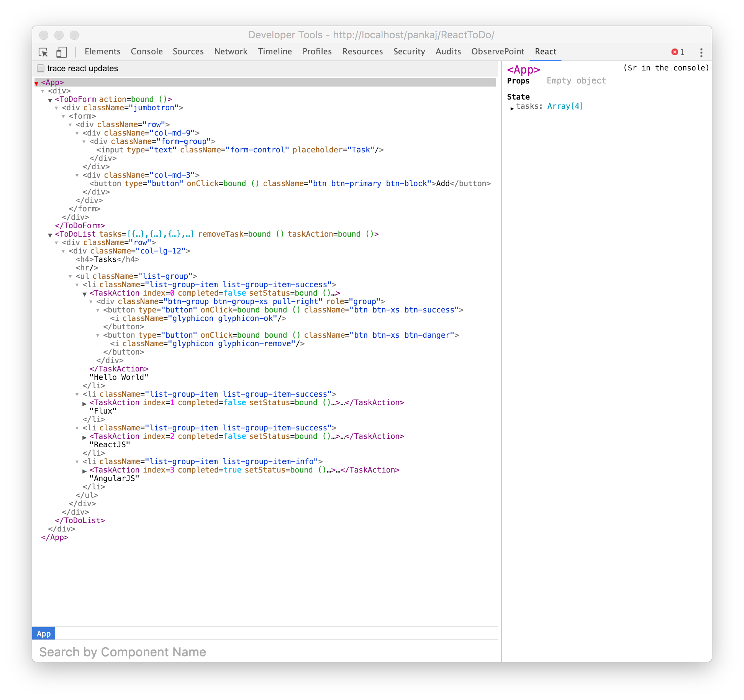Viewport: 744px width, 700px height.
Task: Switch to the Audits tab
Action: tap(448, 52)
